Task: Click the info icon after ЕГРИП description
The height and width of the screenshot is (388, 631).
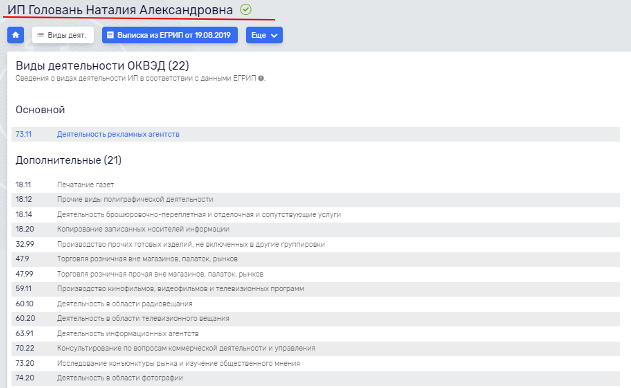Action: point(261,78)
